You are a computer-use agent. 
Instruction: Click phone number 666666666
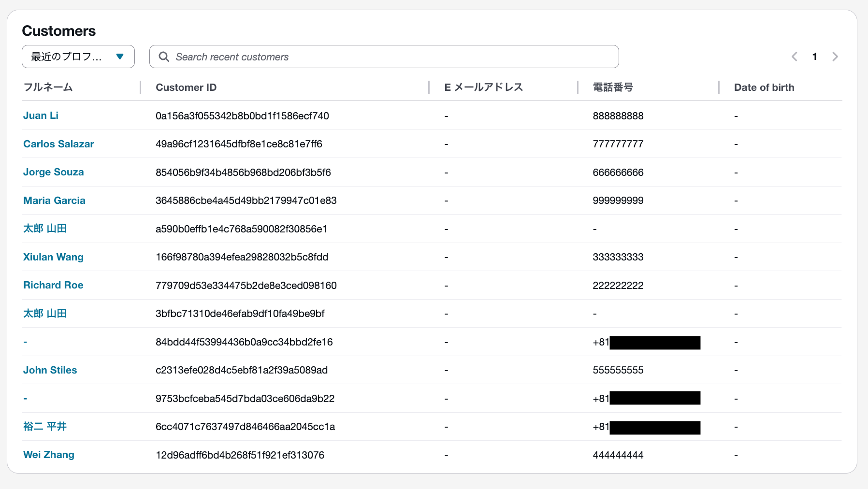[618, 173]
